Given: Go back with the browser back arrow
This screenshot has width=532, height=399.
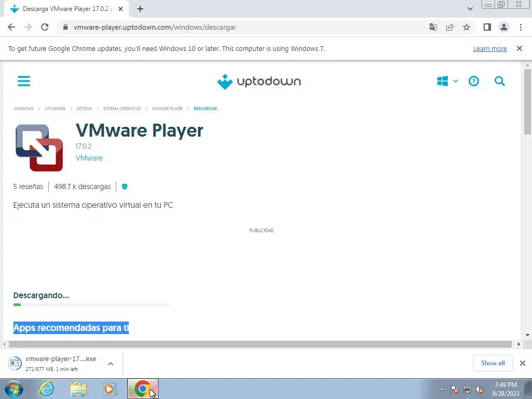Looking at the screenshot, I should [x=11, y=27].
